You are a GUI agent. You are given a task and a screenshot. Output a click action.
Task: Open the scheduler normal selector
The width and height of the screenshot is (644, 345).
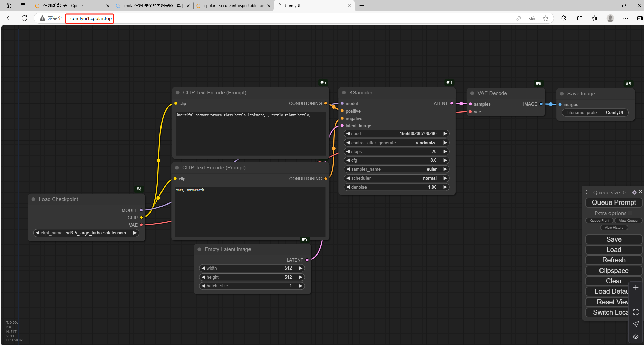[x=397, y=178]
